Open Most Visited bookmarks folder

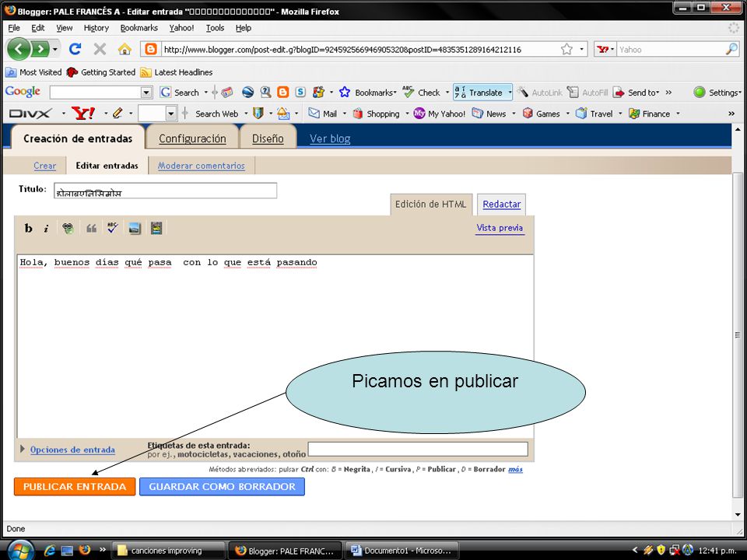[33, 72]
